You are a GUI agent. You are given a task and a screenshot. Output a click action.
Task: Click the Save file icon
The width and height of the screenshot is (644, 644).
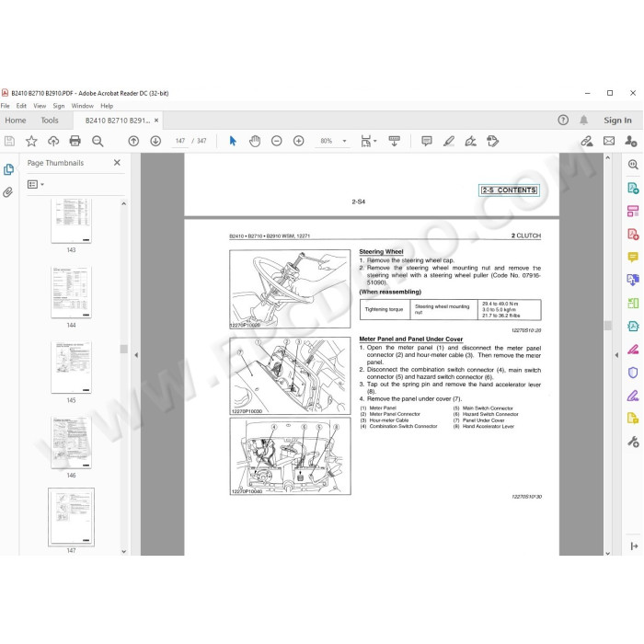click(x=9, y=142)
